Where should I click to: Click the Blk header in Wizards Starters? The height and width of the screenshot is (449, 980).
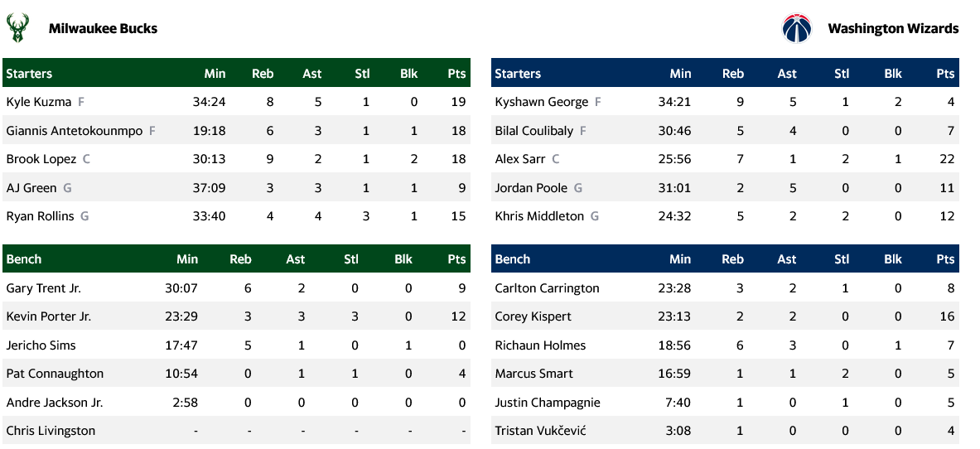pyautogui.click(x=893, y=74)
